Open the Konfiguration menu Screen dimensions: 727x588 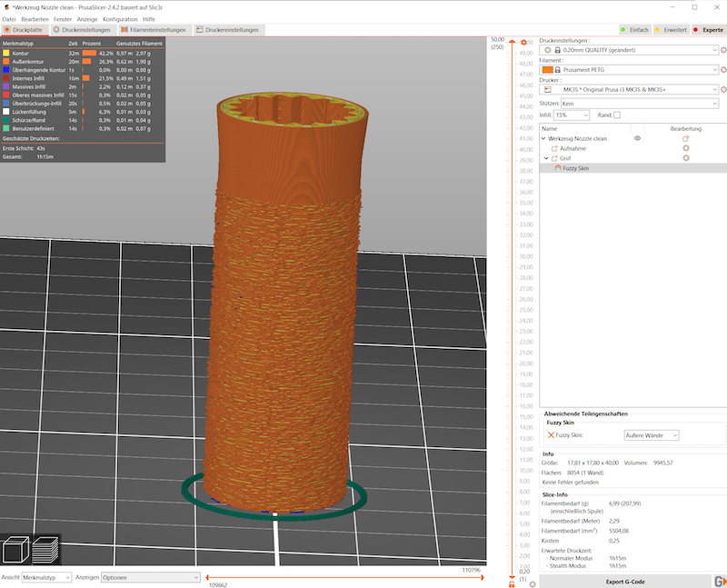120,19
